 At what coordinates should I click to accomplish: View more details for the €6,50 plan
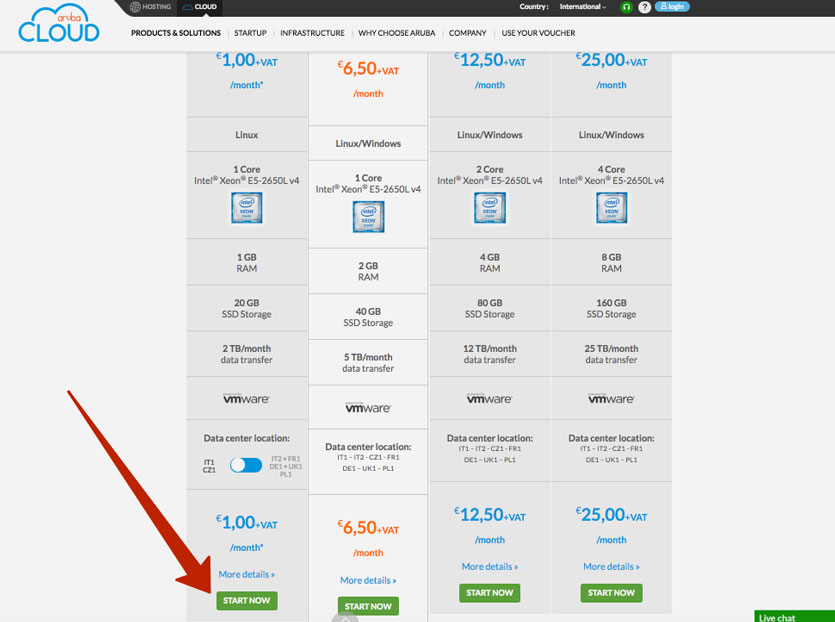[368, 580]
